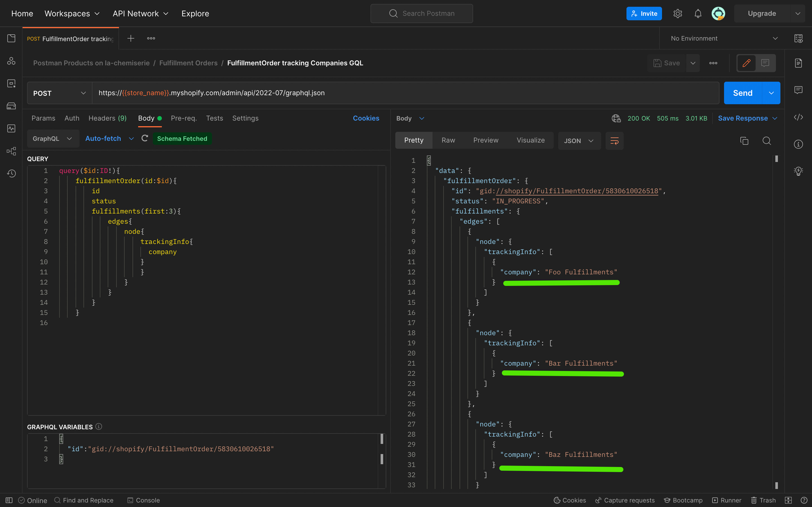Click the request URL field
The image size is (812, 507).
pos(403,93)
